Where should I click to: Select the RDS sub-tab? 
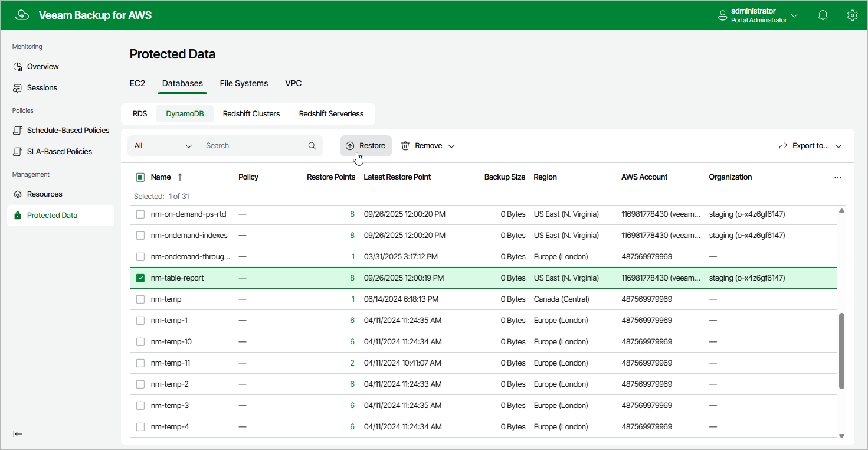(140, 114)
